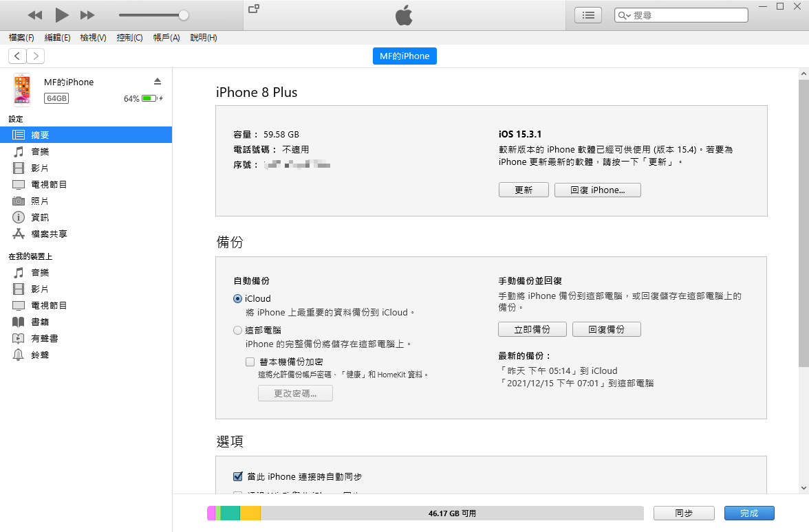Viewport: 809px width, 532px height.
Task: Open the search options dropdown arrow
Action: coord(629,14)
